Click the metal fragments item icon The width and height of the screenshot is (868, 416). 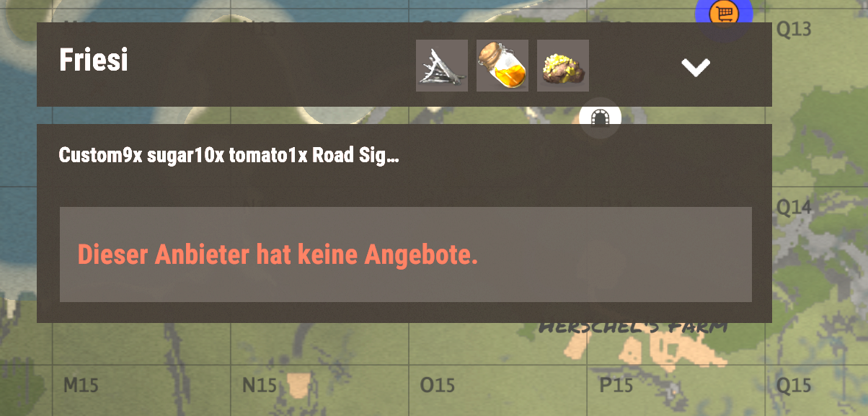(x=442, y=66)
